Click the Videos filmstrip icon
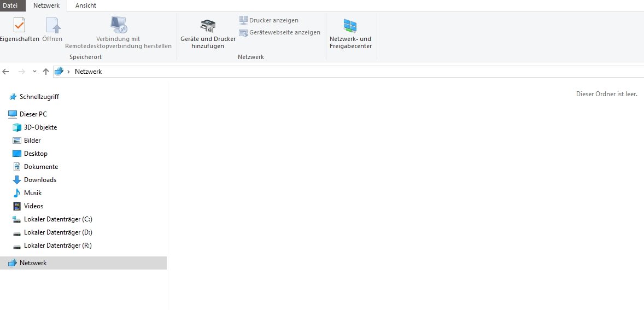The height and width of the screenshot is (310, 644). coord(17,206)
